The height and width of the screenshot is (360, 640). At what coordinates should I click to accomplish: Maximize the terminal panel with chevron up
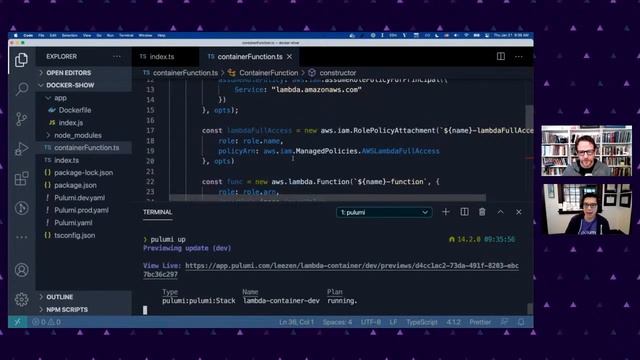coord(500,212)
